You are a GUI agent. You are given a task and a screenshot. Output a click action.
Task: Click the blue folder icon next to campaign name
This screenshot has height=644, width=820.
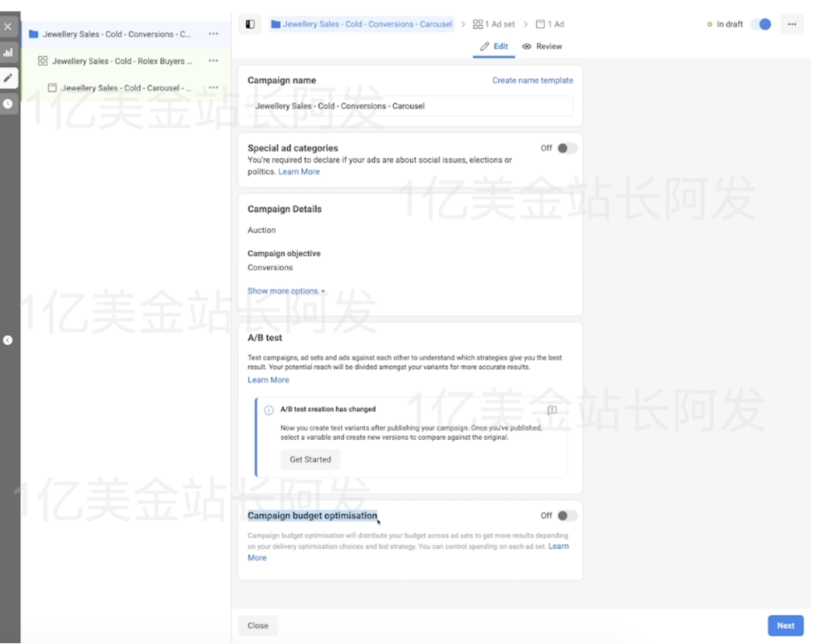click(x=276, y=24)
